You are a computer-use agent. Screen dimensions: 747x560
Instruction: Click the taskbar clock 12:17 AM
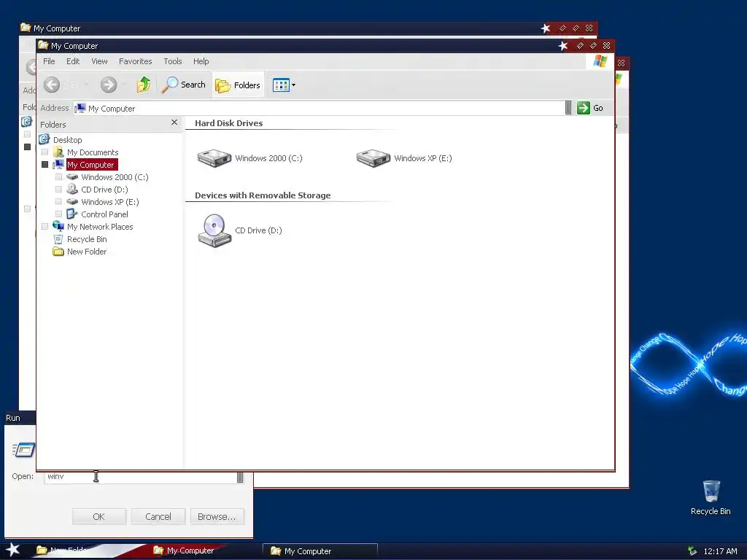(720, 551)
